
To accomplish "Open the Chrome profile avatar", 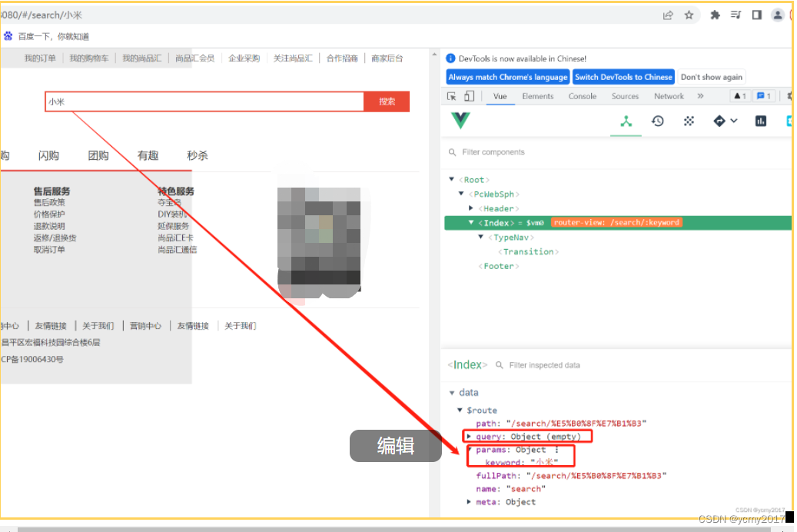I will click(x=778, y=15).
